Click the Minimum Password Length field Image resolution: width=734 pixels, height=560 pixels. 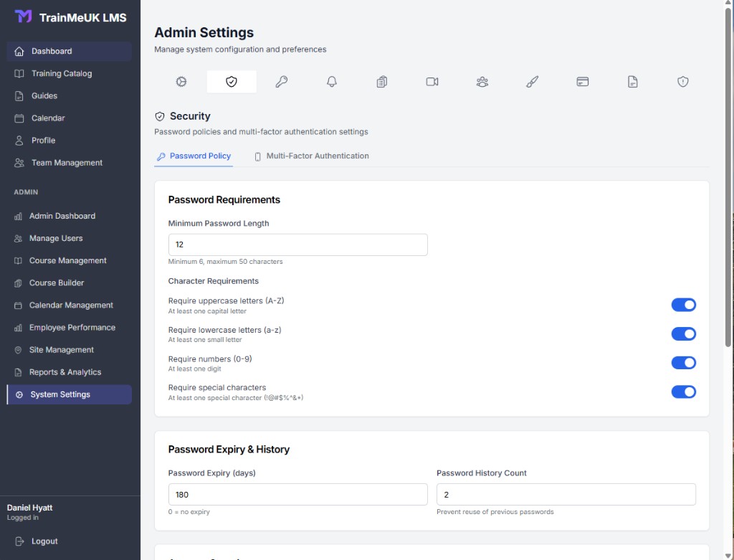click(297, 245)
